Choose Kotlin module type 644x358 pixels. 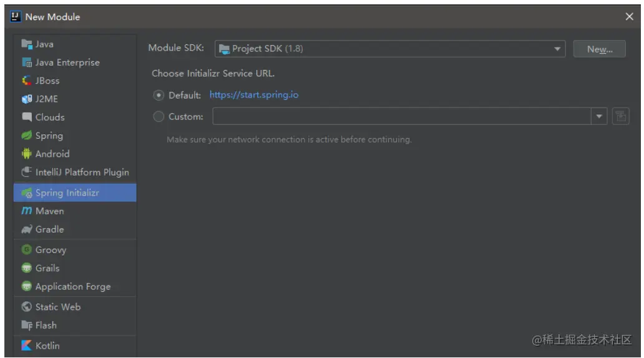pyautogui.click(x=75, y=346)
